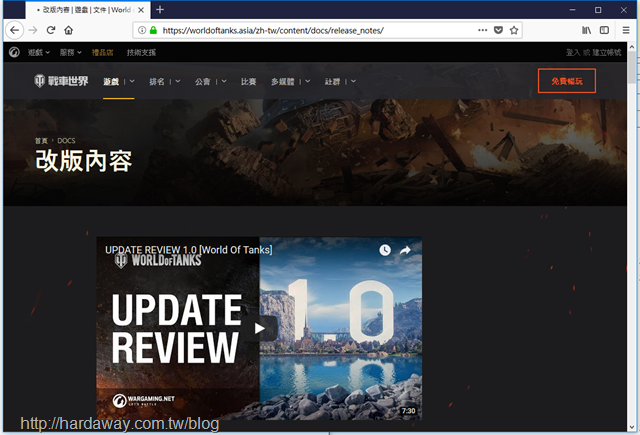Reload the page with the refresh icon
640x435 pixels.
click(x=51, y=30)
